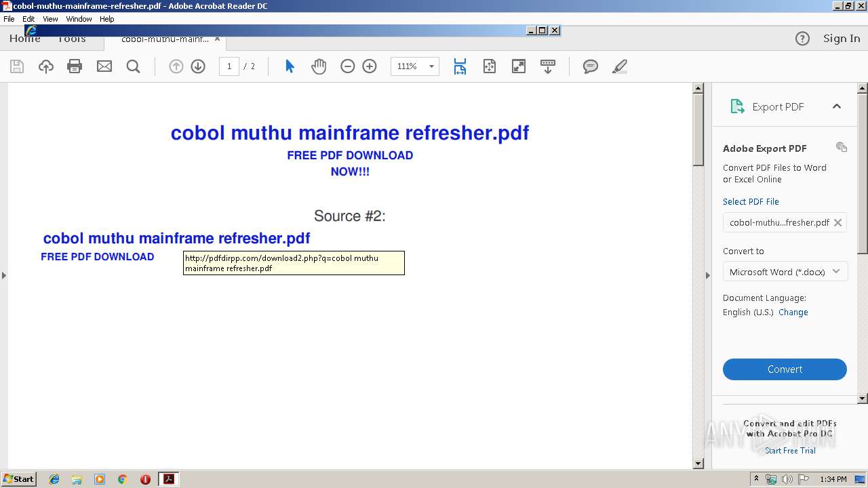Launch Google Chrome from taskbar
The width and height of the screenshot is (868, 488).
pos(122,479)
